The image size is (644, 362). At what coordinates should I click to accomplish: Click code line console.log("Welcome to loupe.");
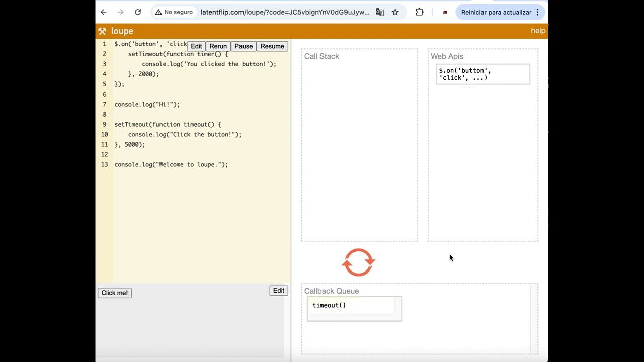pyautogui.click(x=171, y=164)
